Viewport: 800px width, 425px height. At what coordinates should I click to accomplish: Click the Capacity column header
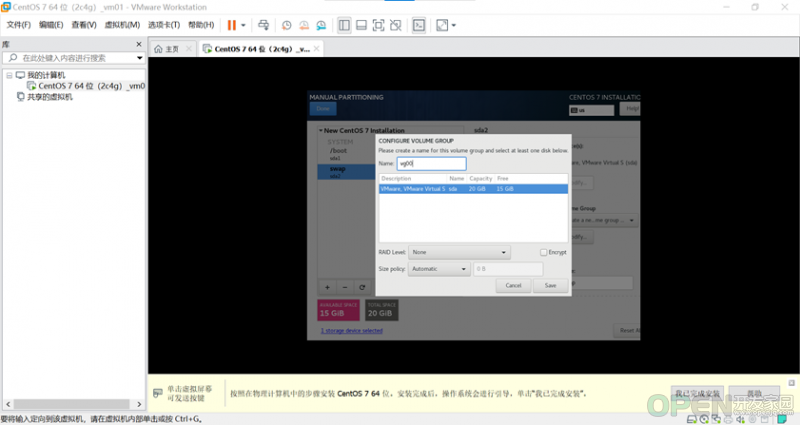(481, 179)
